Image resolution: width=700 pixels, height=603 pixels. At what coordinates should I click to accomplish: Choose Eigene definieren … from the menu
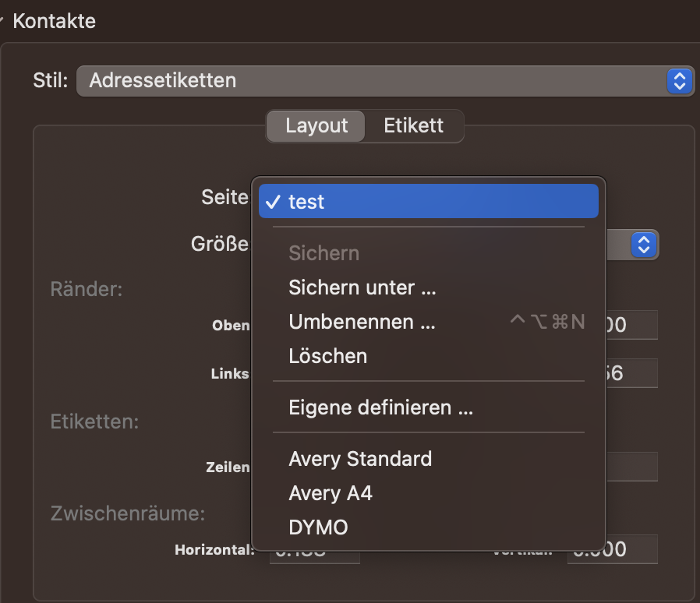[380, 407]
